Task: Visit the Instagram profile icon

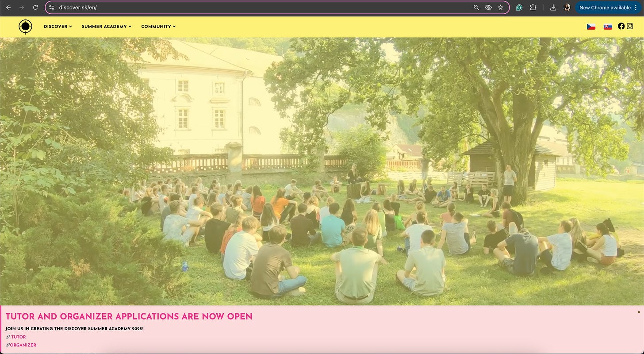Action: click(x=630, y=26)
